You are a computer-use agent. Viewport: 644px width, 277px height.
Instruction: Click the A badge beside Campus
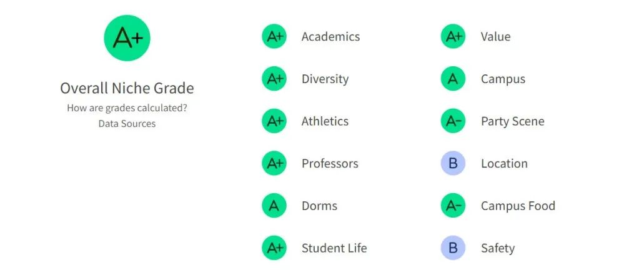coord(453,79)
